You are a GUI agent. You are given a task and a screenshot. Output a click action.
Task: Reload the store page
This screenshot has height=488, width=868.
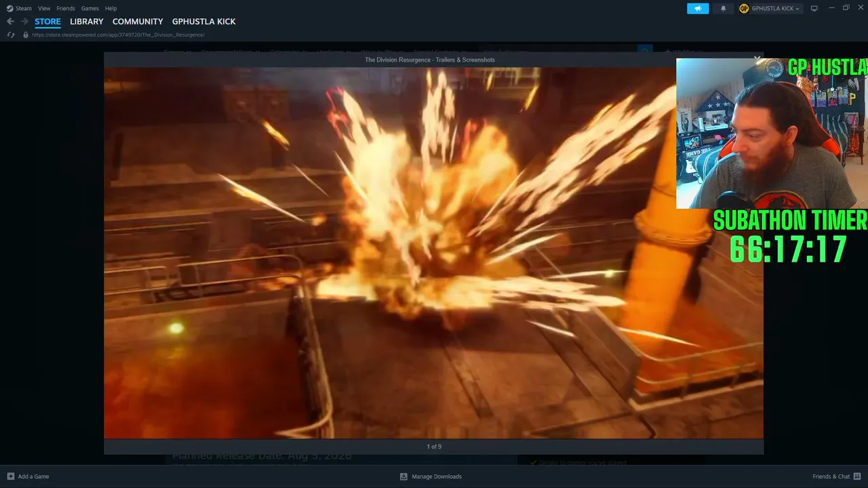coord(10,35)
